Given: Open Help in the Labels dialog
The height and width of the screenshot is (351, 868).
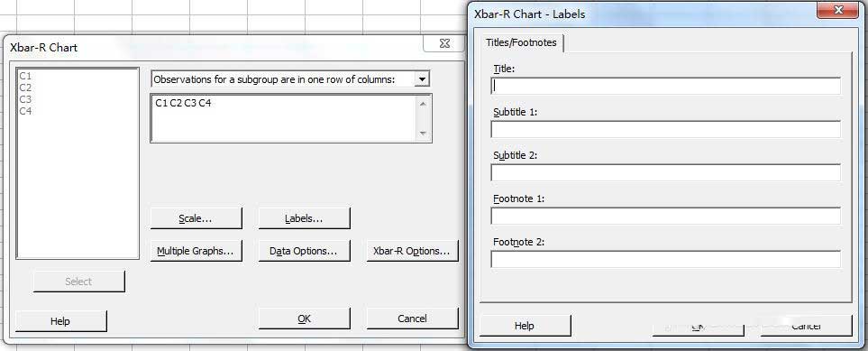Looking at the screenshot, I should 525,326.
